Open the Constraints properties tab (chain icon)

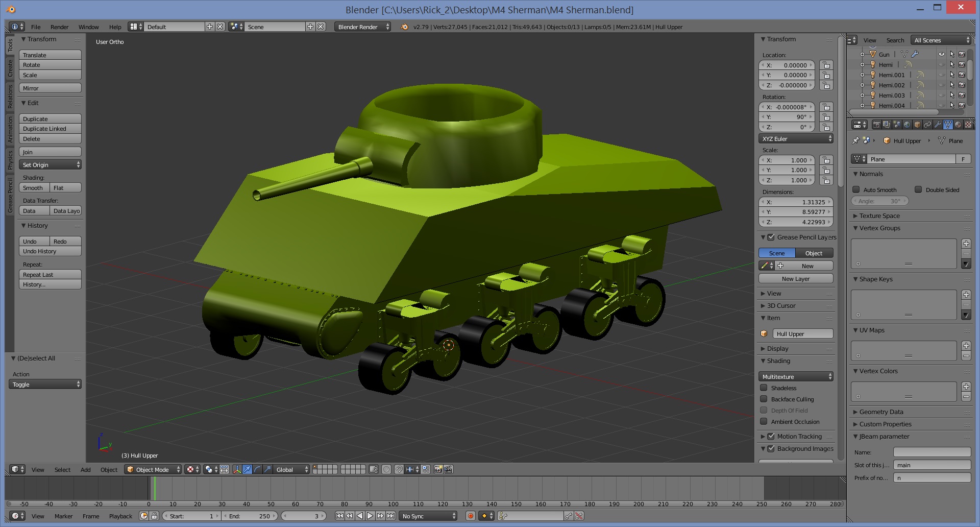tap(927, 125)
